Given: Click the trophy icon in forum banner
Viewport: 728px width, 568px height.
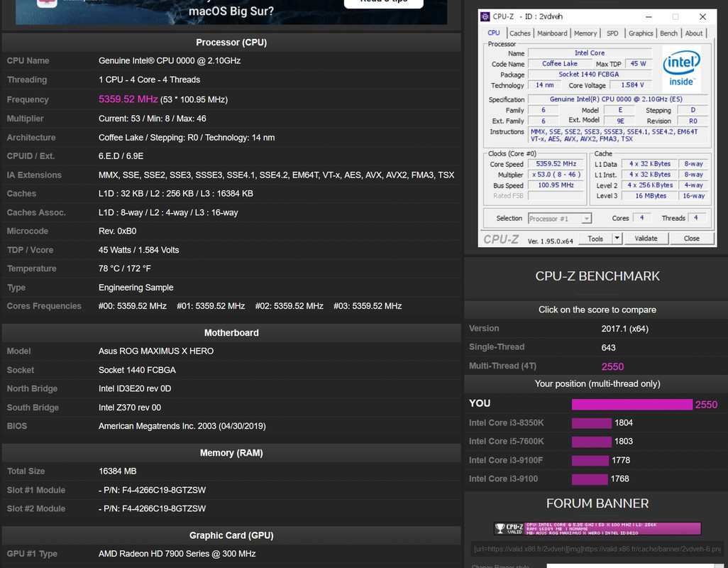Looking at the screenshot, I should pyautogui.click(x=500, y=528).
